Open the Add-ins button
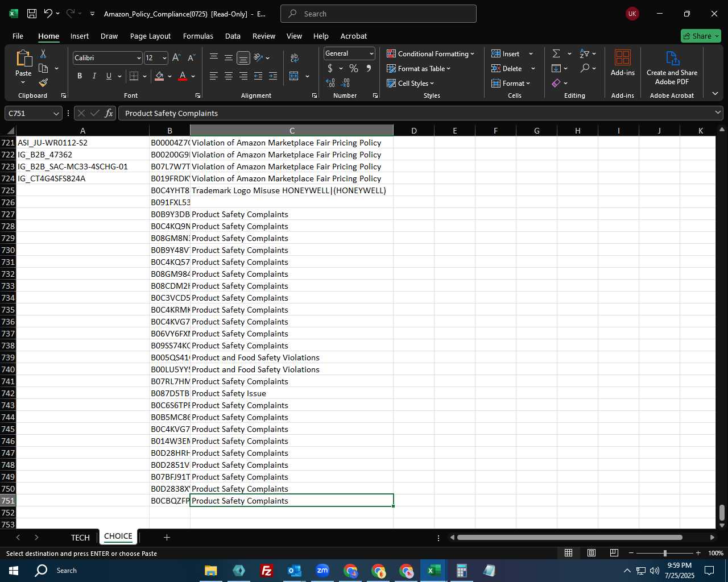This screenshot has width=728, height=582. (x=623, y=63)
